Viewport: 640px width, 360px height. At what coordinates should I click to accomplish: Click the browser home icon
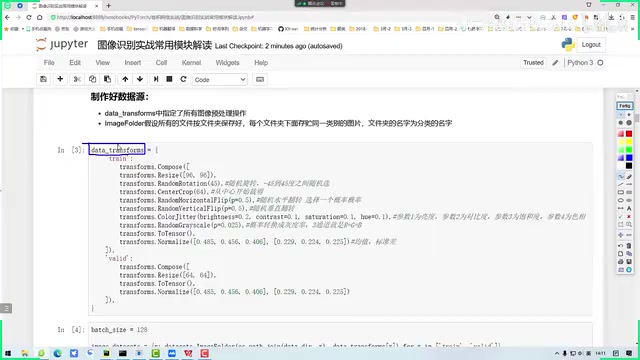40,17
